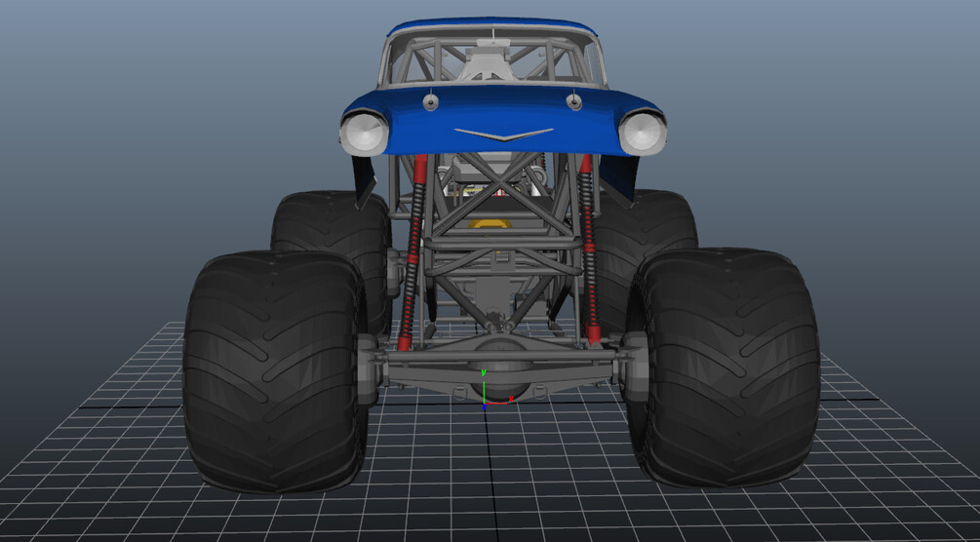
Task: Select the blue roof panel
Action: coord(491,25)
